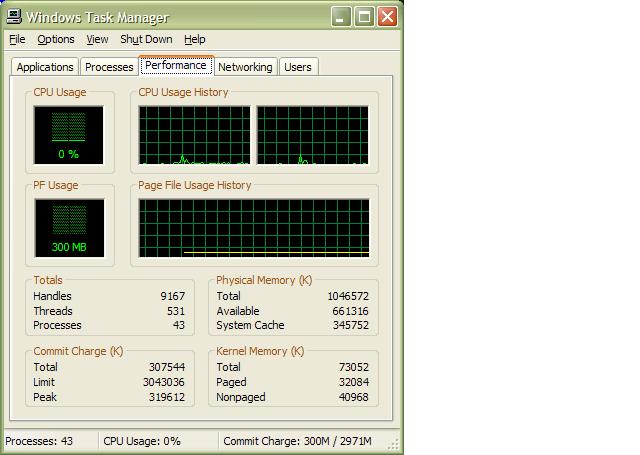
Task: Click the Commit Charge Peak value 319612
Action: pos(167,397)
